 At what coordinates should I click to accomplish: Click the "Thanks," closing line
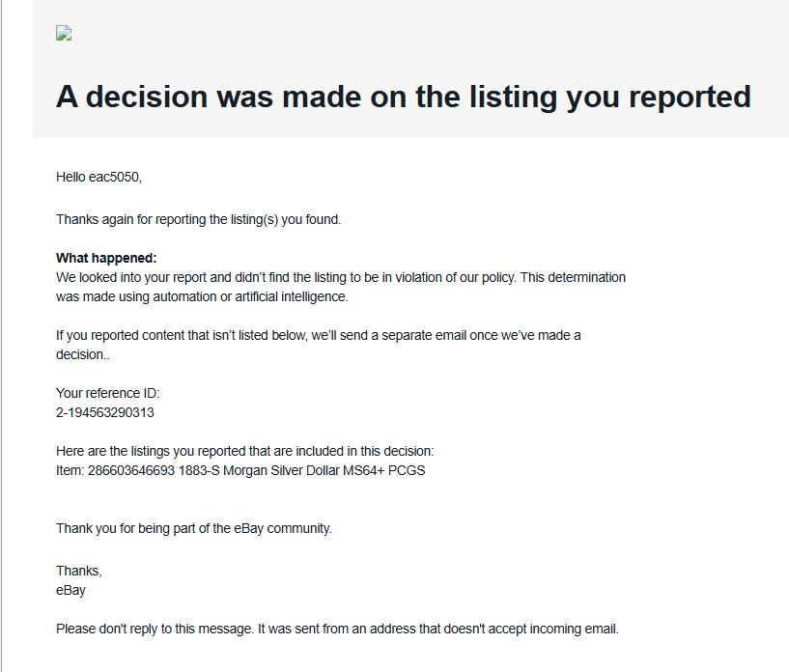78,571
